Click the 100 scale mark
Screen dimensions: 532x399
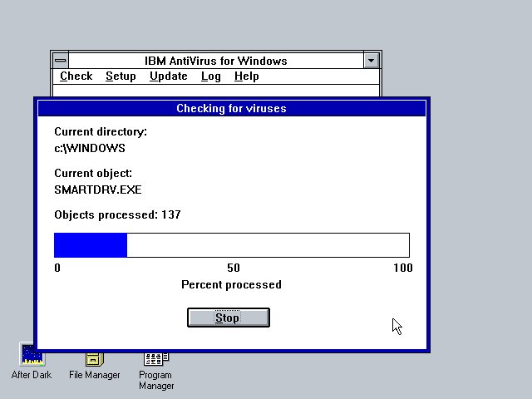click(x=403, y=268)
